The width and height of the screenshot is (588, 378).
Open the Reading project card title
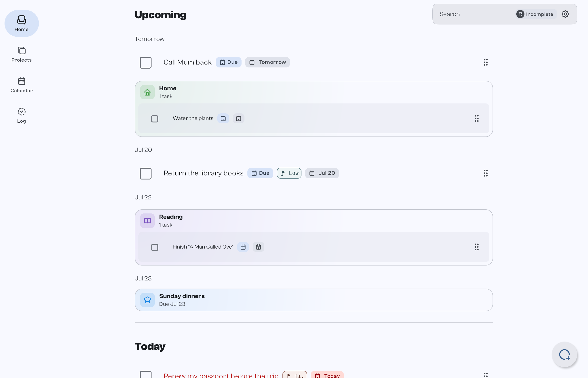(171, 217)
